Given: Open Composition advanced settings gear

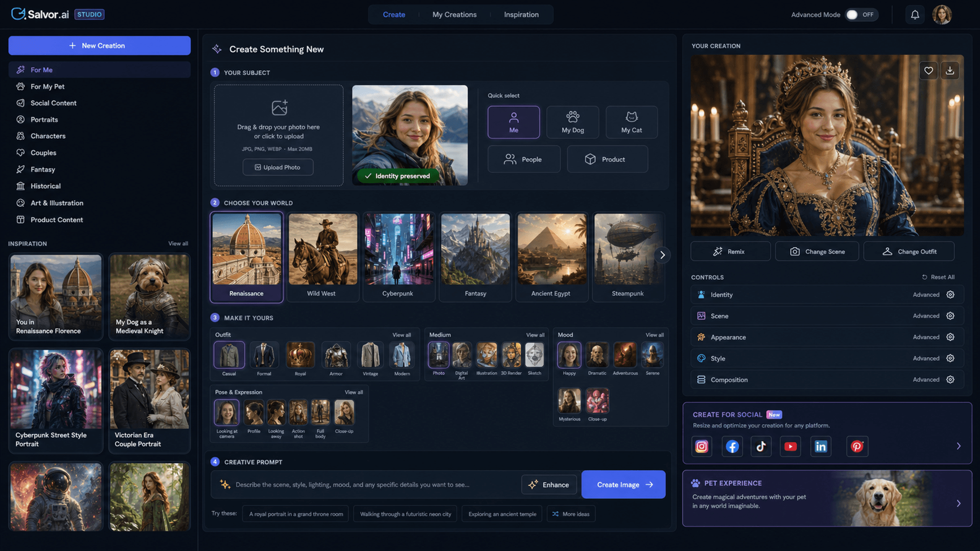Looking at the screenshot, I should point(950,379).
